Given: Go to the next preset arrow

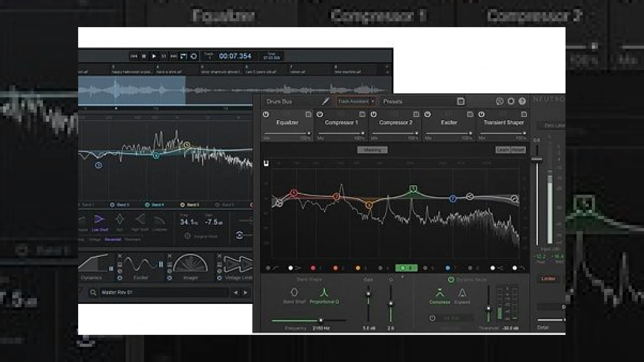Looking at the screenshot, I should [246, 293].
